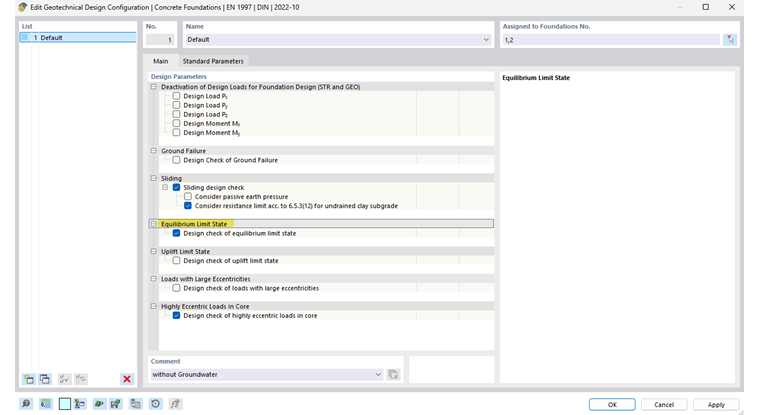Image resolution: width=760 pixels, height=415 pixels.
Task: Open the Name dropdown showing Default
Action: point(487,40)
